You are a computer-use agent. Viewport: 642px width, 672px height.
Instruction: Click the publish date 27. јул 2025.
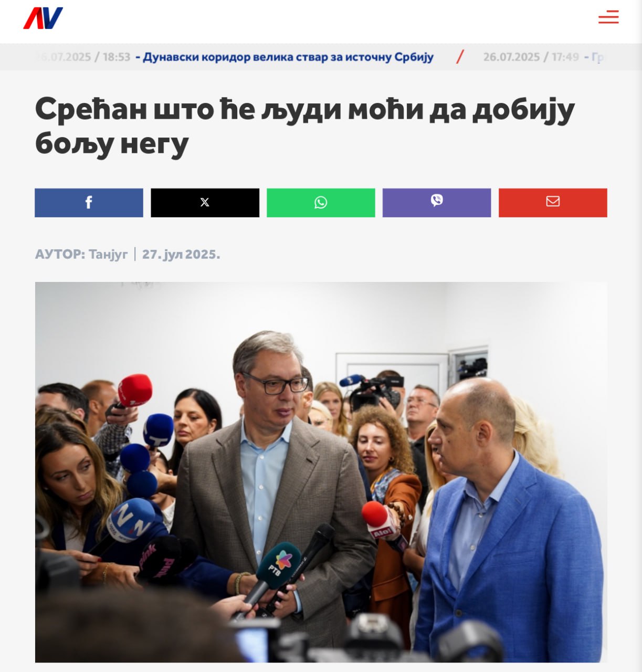[181, 254]
